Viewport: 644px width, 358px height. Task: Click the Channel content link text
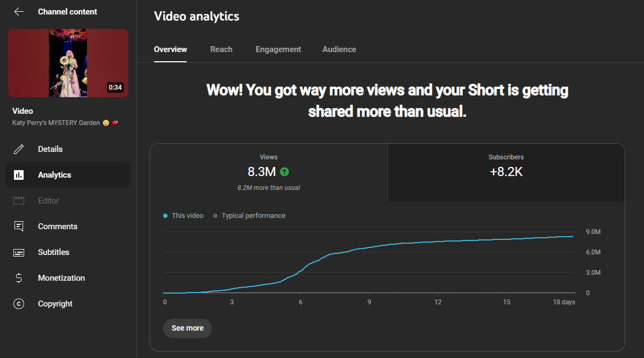pos(68,12)
